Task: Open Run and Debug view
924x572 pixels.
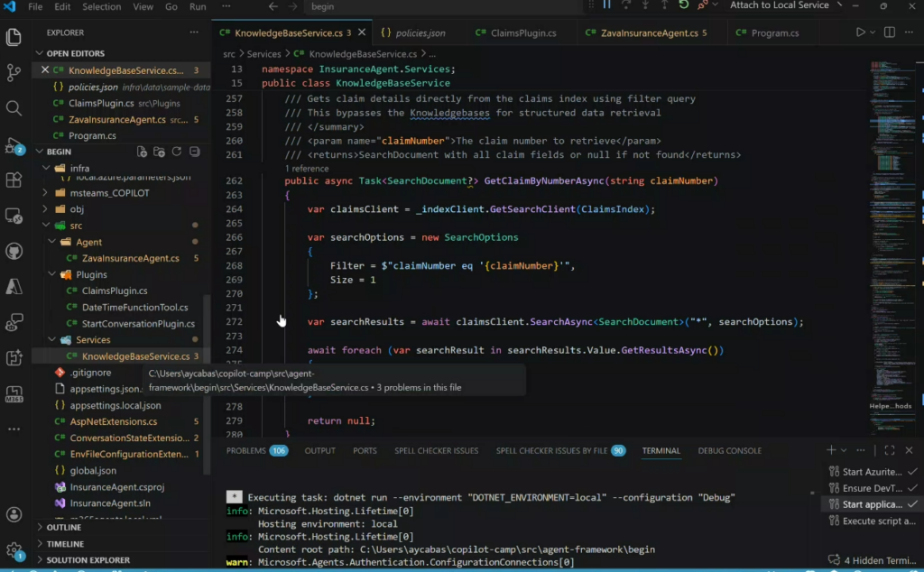Action: [x=14, y=144]
